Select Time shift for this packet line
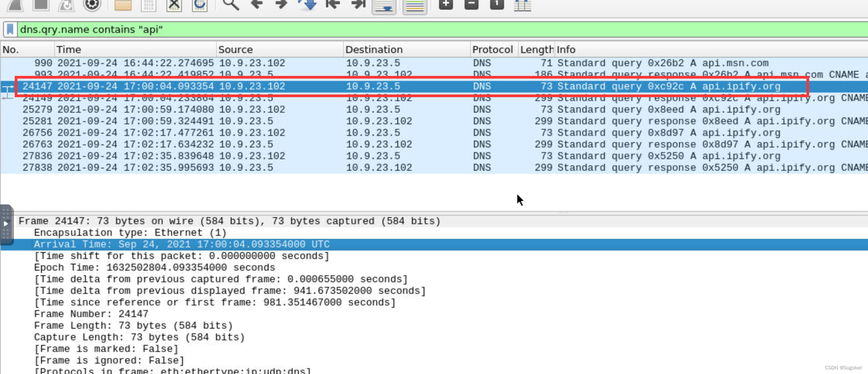Viewport: 868px width, 374px height. click(x=434, y=256)
